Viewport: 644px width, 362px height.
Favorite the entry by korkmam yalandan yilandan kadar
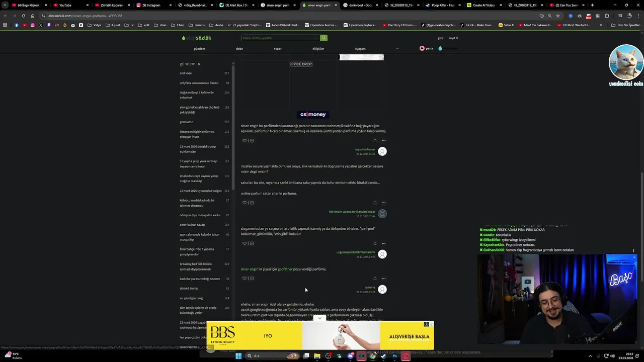245,203
